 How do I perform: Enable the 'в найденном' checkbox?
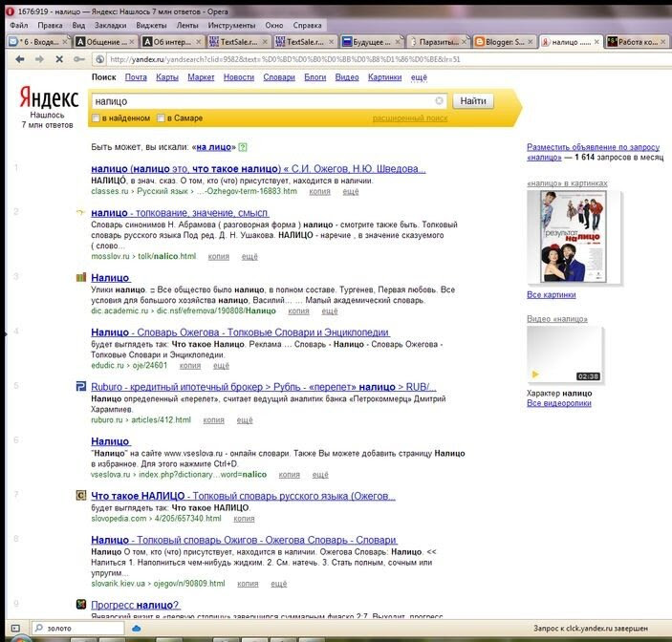tap(96, 118)
